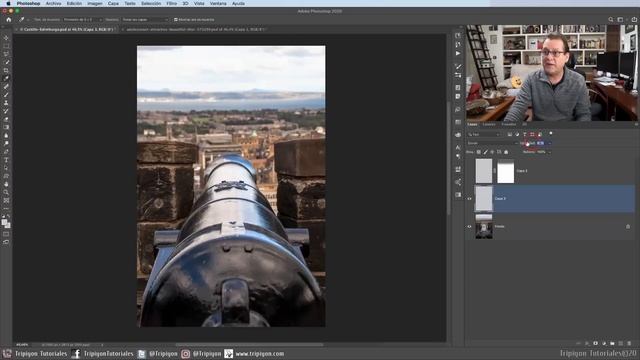Select the Crop tool
Screen dimensions: 640x360
point(6,70)
